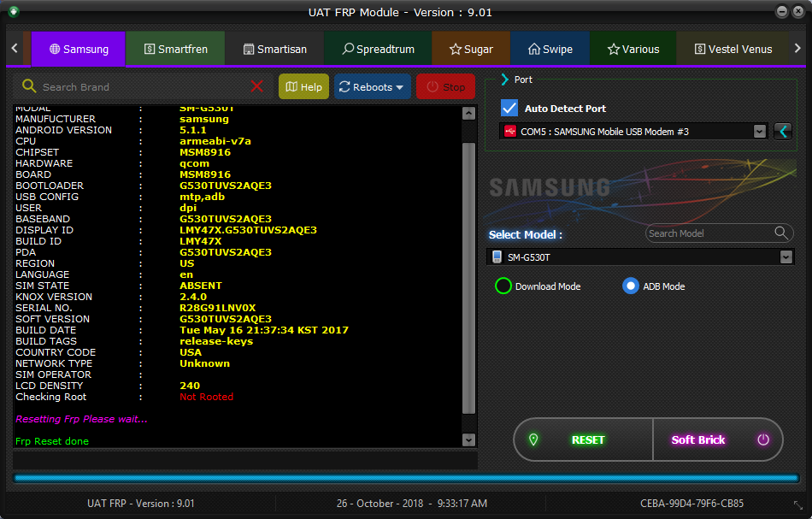The height and width of the screenshot is (519, 812).
Task: Click the build date value
Action: [264, 330]
